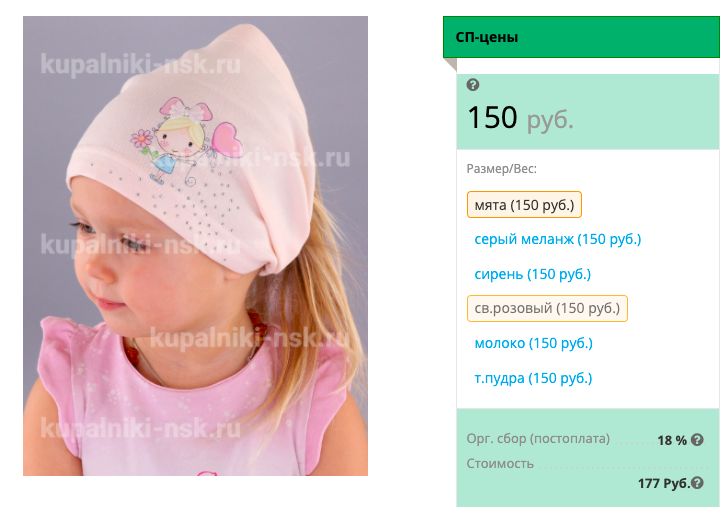Click the help icon above the 150 руб. price
725x507 pixels.
[473, 85]
